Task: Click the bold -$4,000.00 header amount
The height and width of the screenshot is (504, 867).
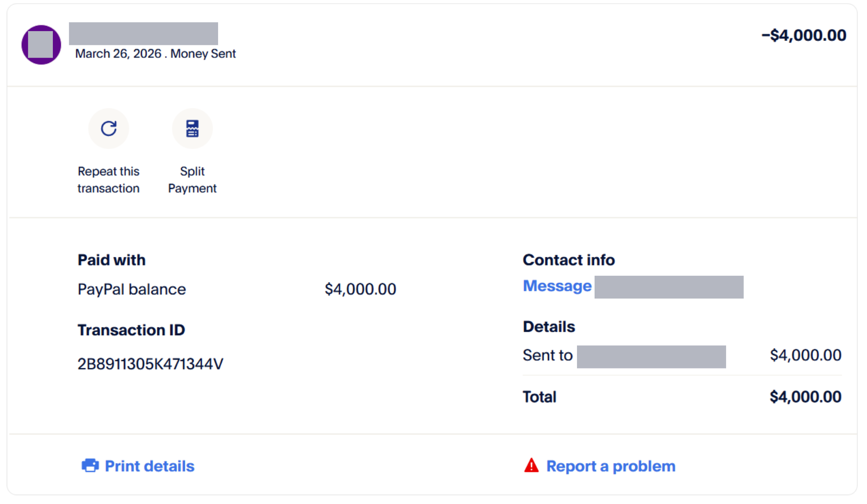Action: pyautogui.click(x=803, y=35)
